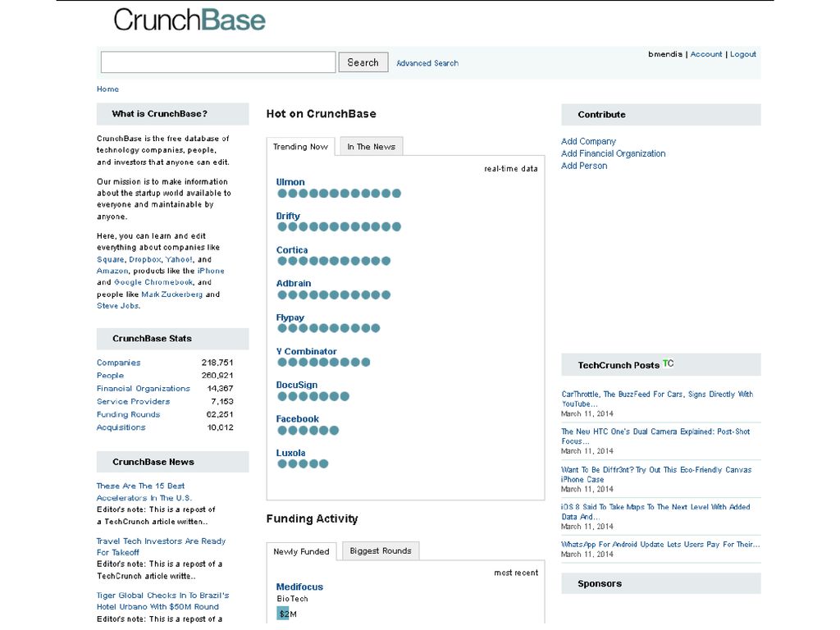Open the Cortica trending company

click(292, 249)
